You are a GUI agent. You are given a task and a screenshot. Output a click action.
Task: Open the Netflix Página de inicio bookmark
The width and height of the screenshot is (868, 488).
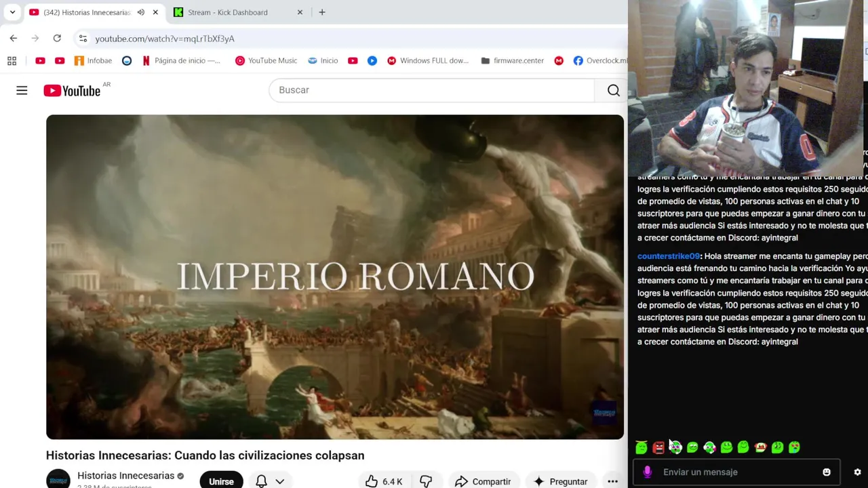coord(181,61)
